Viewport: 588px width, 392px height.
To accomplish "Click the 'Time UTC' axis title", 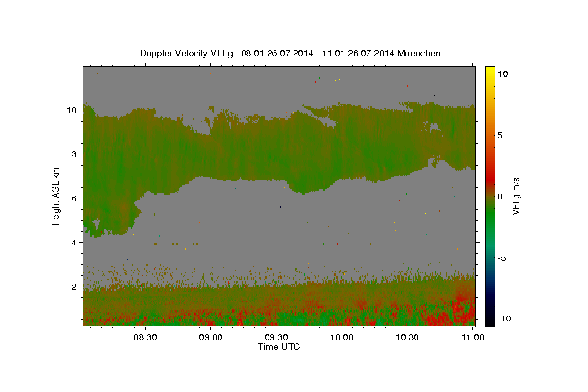I will coord(279,347).
